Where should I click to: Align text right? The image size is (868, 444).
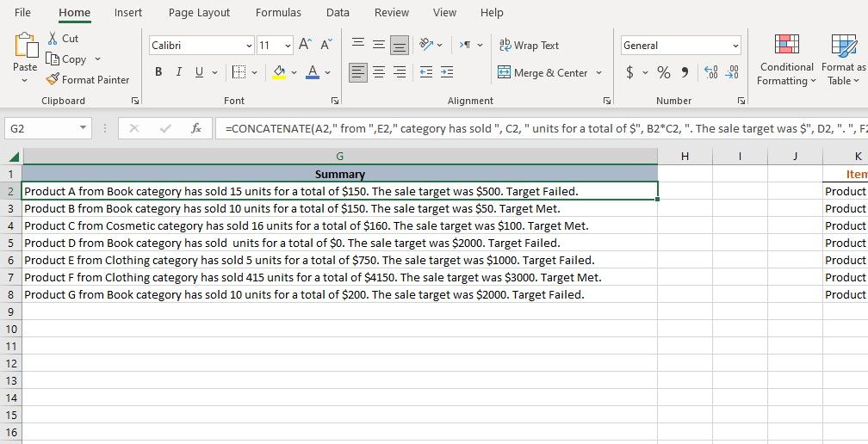coord(400,72)
